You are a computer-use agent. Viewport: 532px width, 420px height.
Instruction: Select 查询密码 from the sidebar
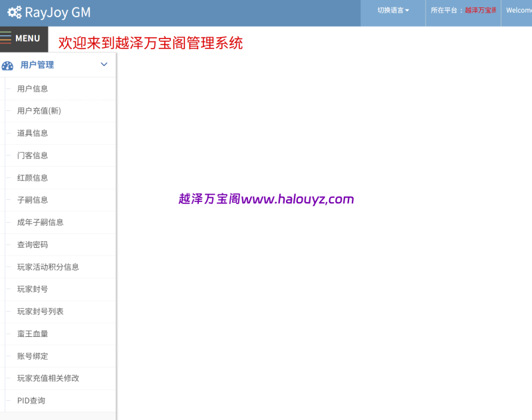coord(33,245)
